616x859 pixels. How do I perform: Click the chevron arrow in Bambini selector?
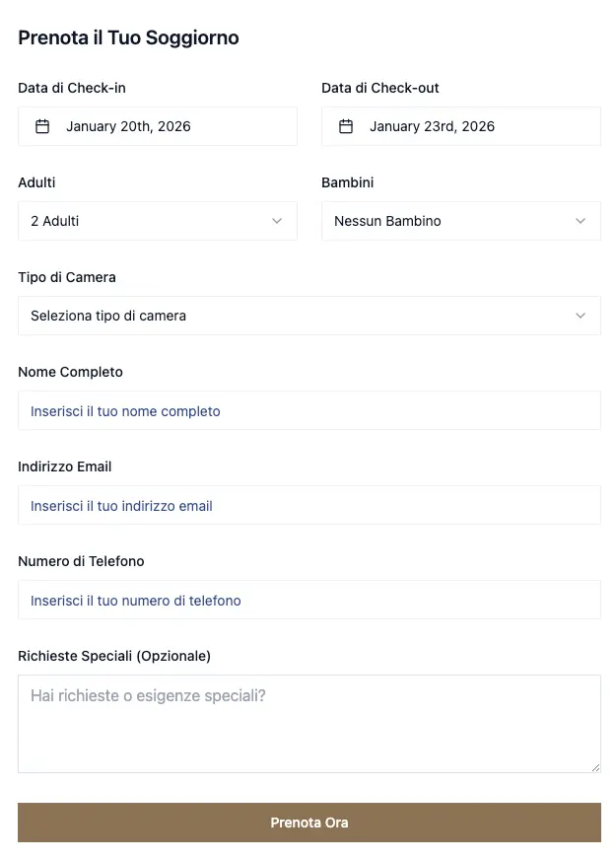click(x=581, y=221)
